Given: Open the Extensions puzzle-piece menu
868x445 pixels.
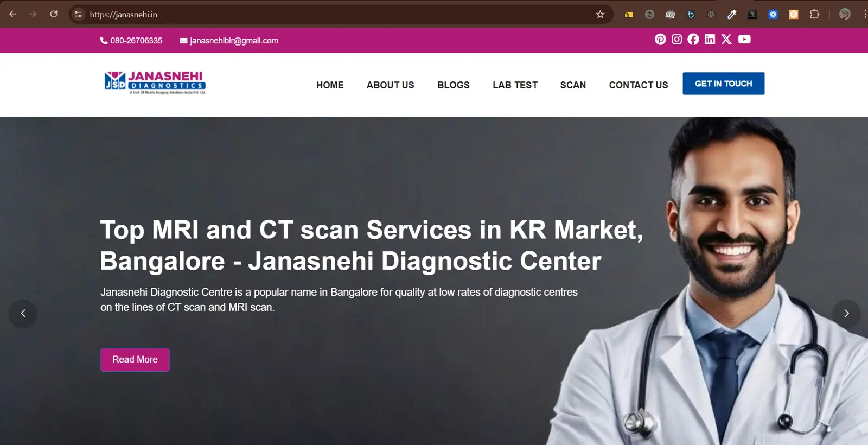Looking at the screenshot, I should point(814,15).
